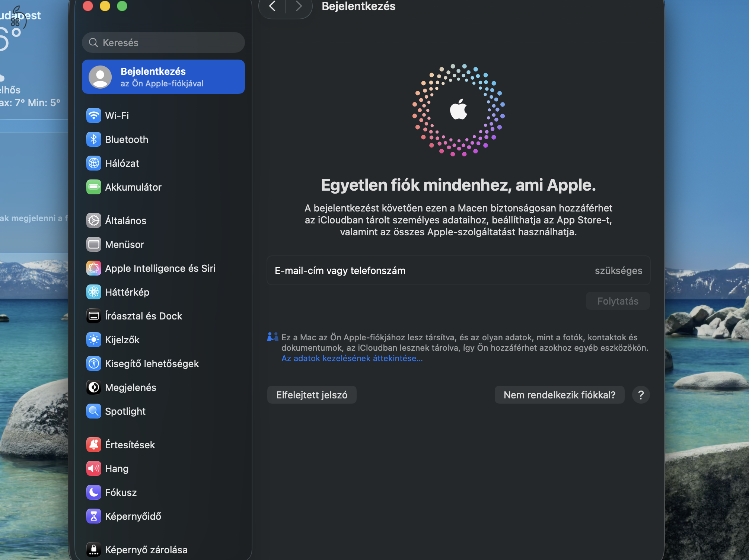
Task: Select the Bluetooth icon in sidebar
Action: point(93,139)
